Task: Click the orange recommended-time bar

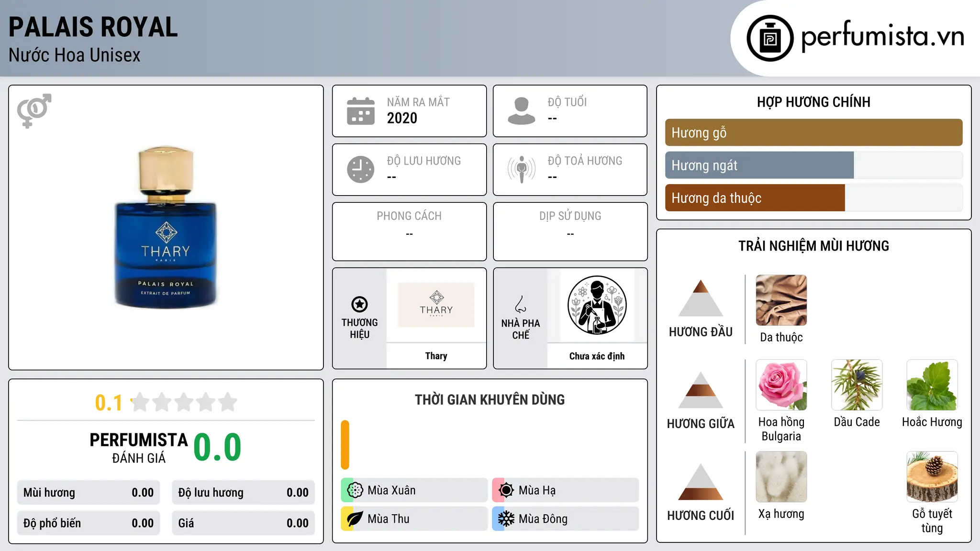Action: [345, 445]
